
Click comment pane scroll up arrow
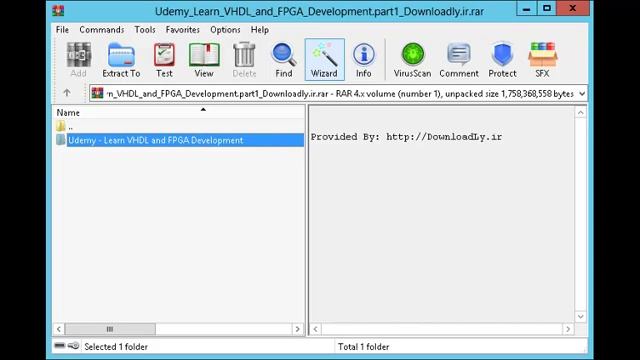[x=580, y=113]
